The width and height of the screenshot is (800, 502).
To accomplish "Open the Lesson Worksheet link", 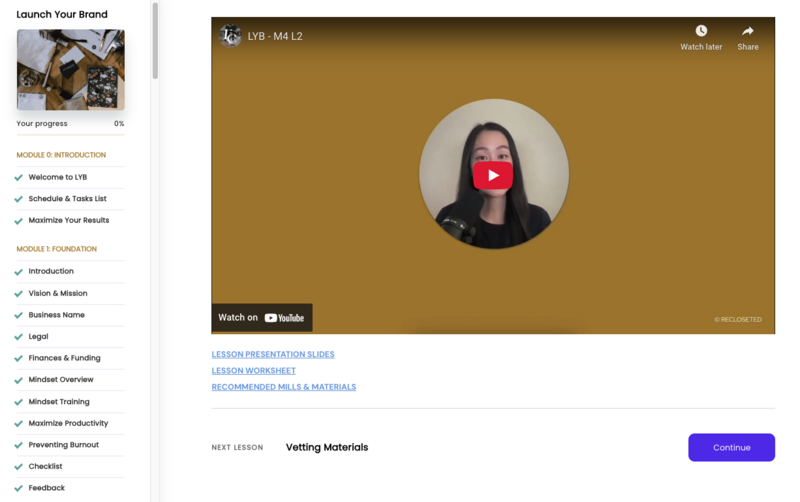I will [x=254, y=370].
